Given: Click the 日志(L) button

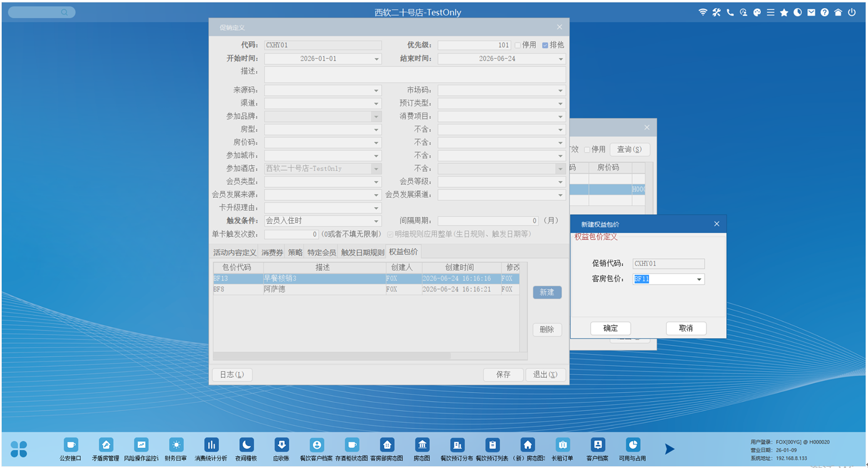Looking at the screenshot, I should [x=232, y=374].
